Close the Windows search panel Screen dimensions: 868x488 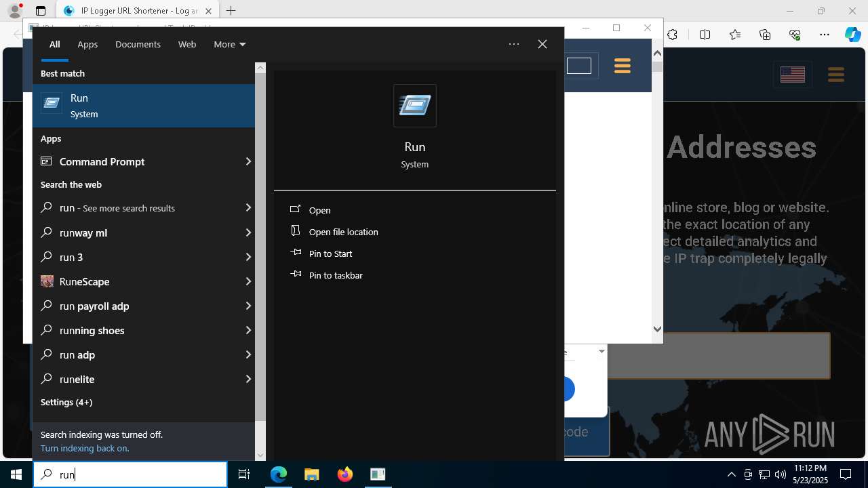click(542, 44)
